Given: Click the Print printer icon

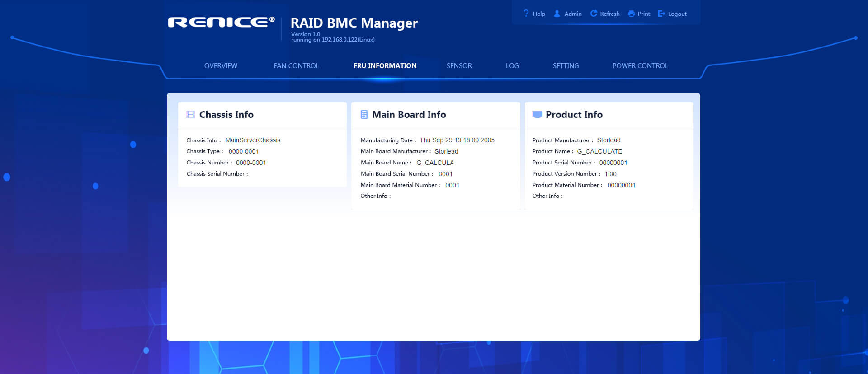Looking at the screenshot, I should coord(631,14).
